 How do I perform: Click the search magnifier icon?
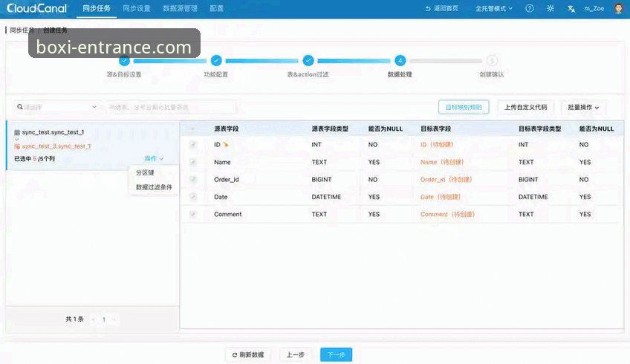19,107
